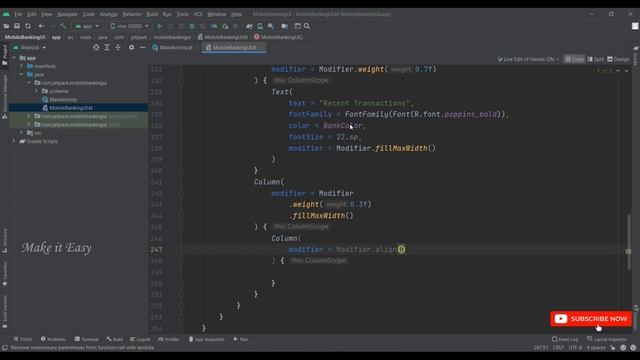Open the Event Log
The image size is (640, 360).
pos(565,339)
